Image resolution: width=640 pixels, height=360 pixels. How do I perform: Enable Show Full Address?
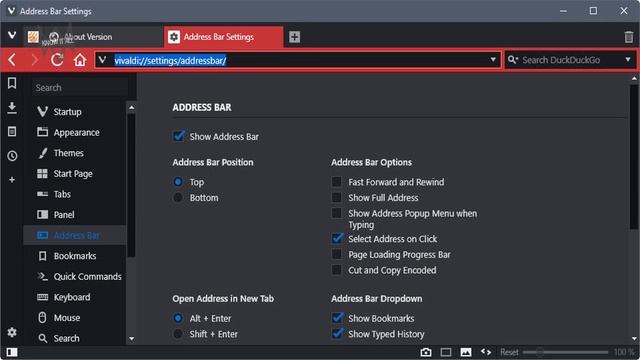337,198
